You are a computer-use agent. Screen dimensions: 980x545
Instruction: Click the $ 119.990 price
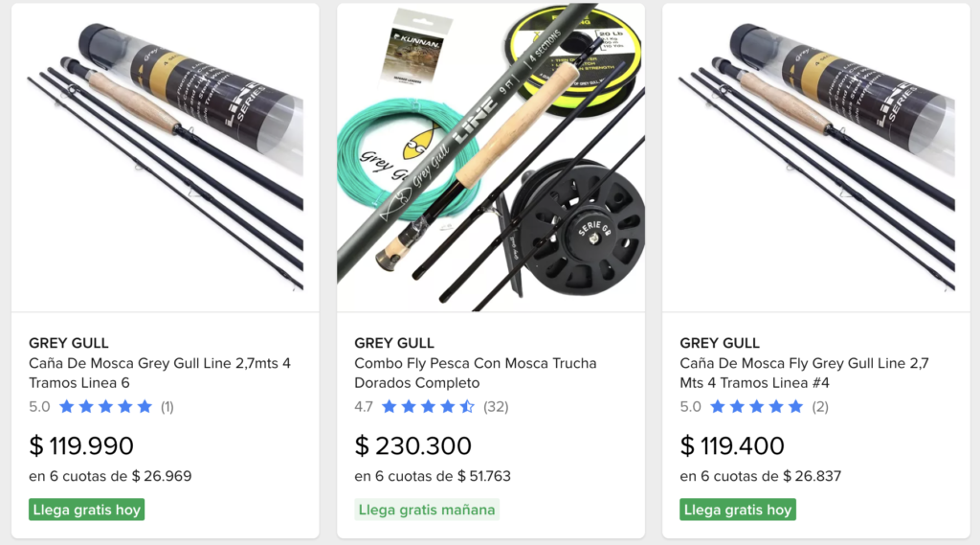coord(81,446)
